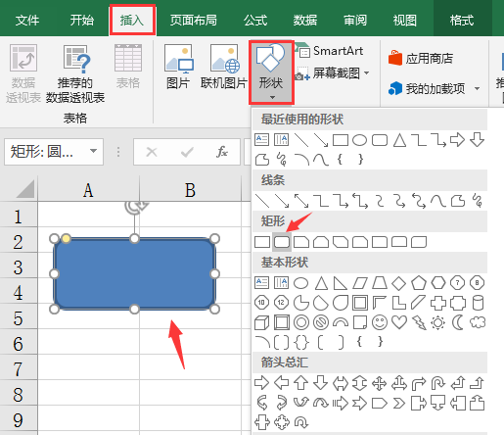Screen dimensions: 504x435
Task: Click the name box showing 矩形: 圆...
Action: coord(54,152)
